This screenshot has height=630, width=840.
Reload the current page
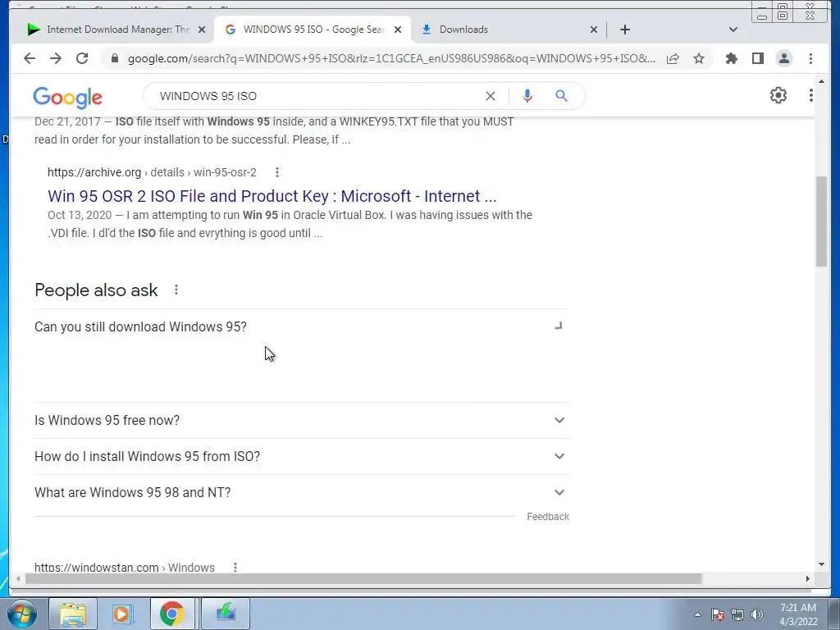coord(82,58)
